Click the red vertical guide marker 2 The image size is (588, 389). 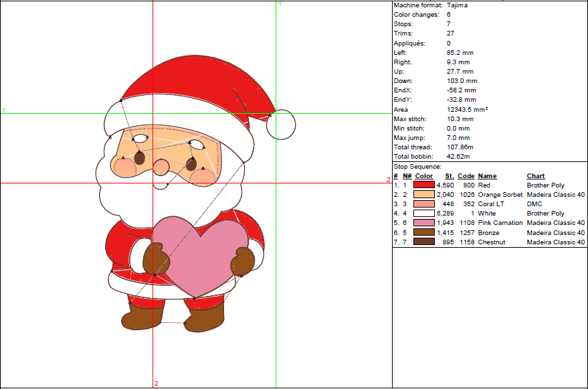coord(157,383)
